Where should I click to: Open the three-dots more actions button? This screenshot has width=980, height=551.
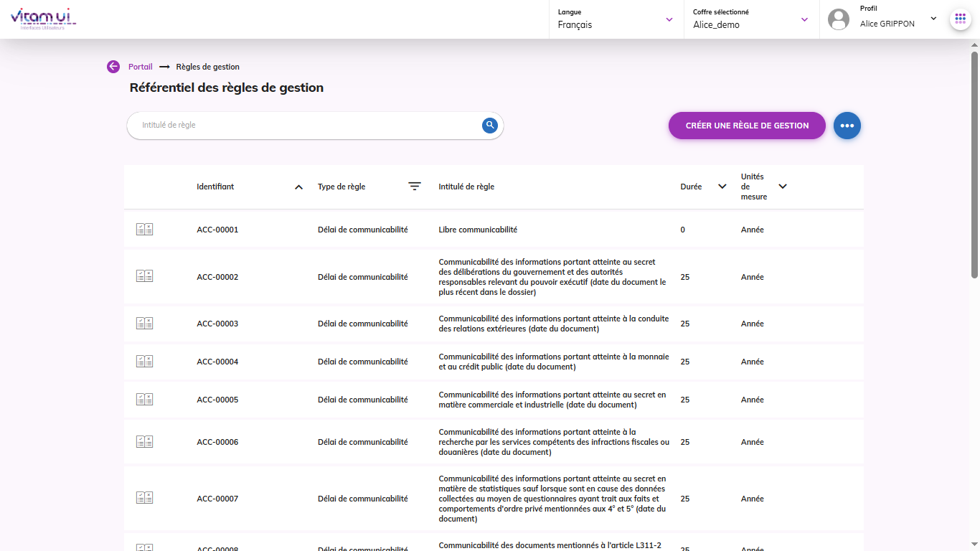pyautogui.click(x=847, y=126)
